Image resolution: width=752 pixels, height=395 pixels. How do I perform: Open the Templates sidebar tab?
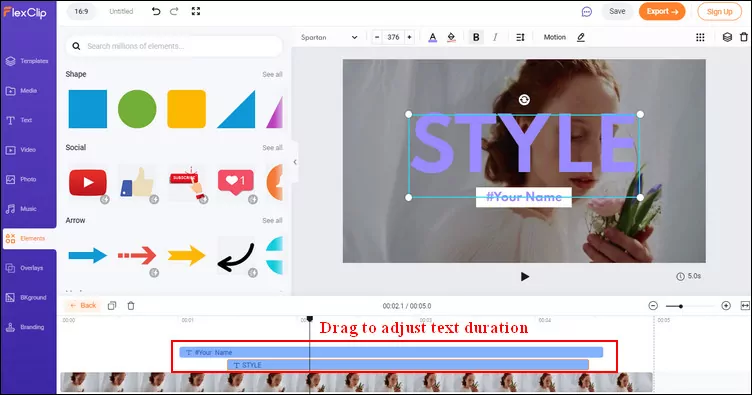click(x=28, y=61)
